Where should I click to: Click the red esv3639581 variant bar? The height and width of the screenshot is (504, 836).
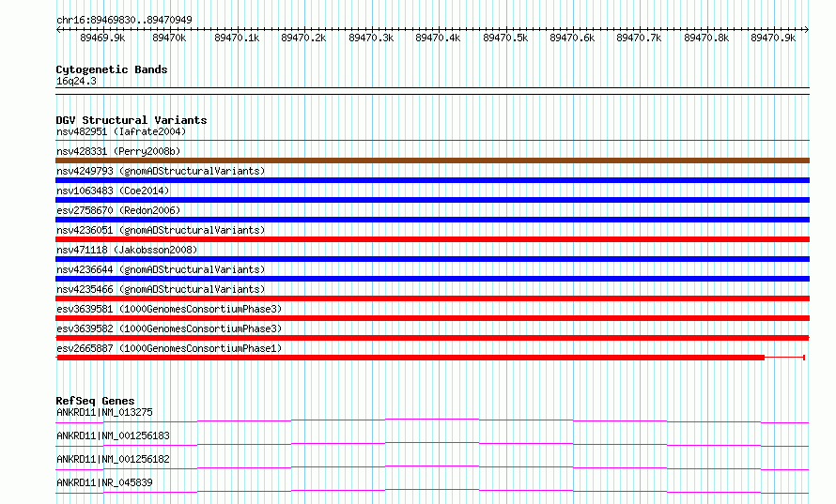432,318
